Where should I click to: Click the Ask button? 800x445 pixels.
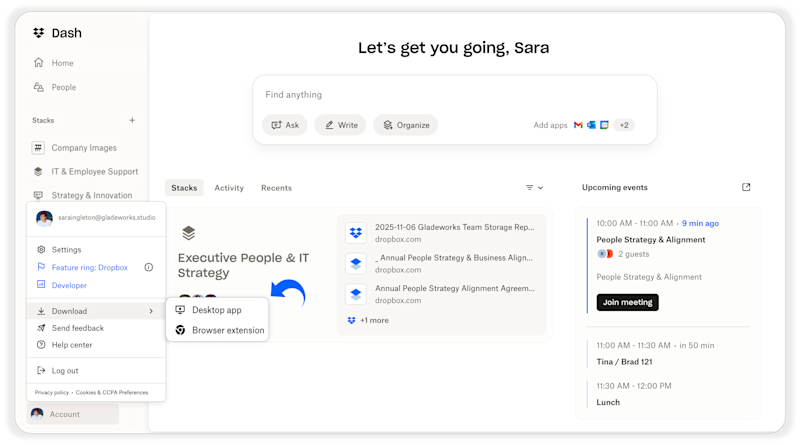[285, 125]
